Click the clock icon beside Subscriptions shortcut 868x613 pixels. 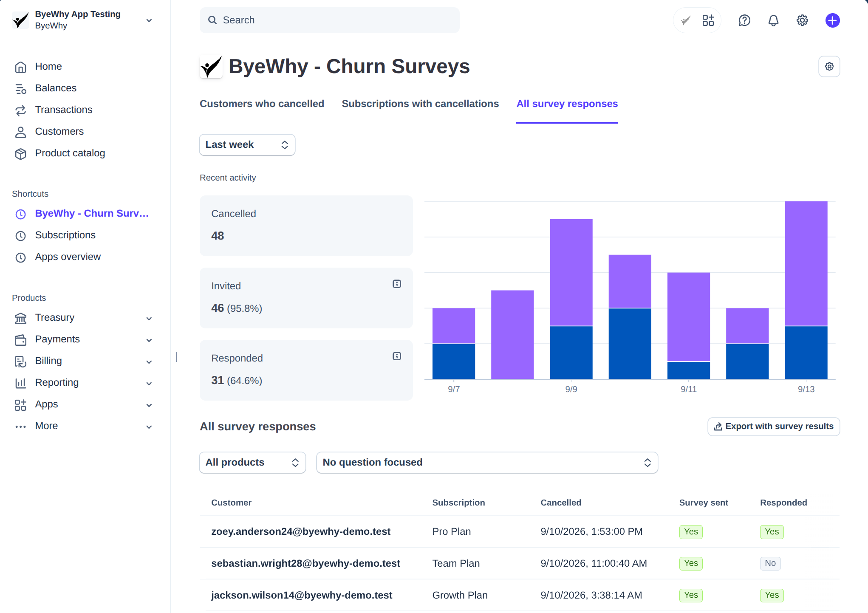coord(20,236)
